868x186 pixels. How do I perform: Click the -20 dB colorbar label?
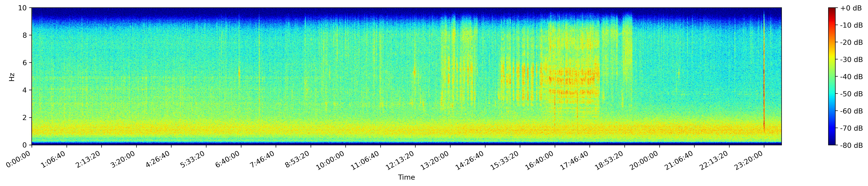pos(852,43)
